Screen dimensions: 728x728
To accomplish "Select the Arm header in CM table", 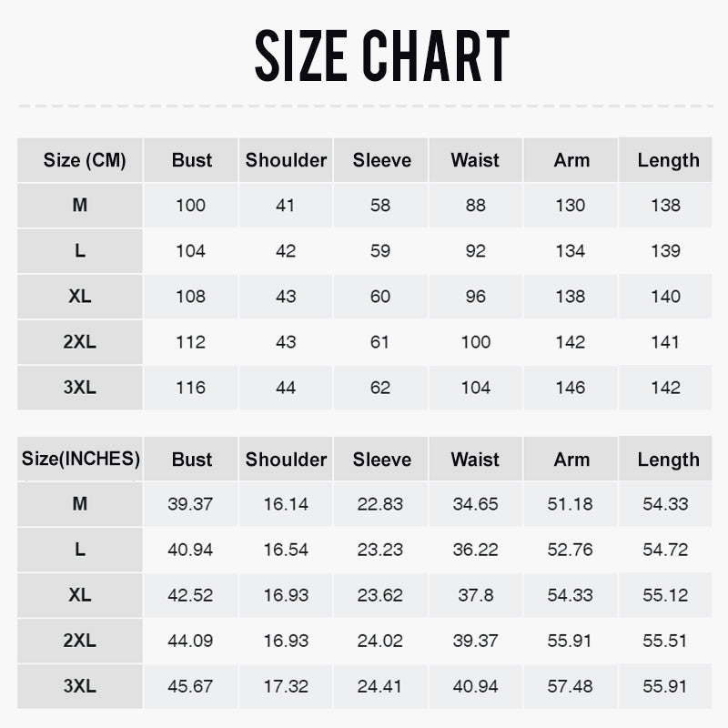I will point(571,160).
